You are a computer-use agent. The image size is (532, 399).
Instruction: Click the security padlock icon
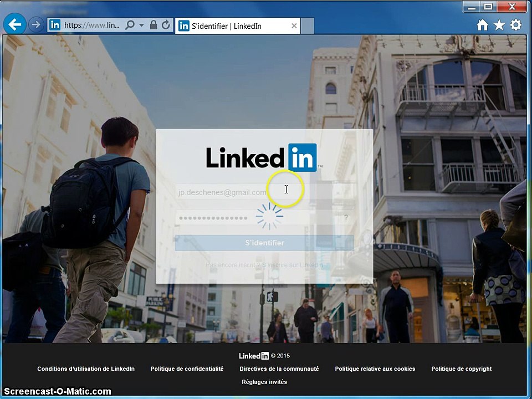154,25
